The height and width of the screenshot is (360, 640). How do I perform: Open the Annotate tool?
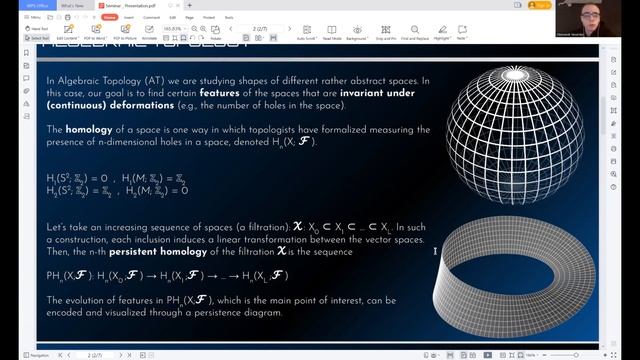click(x=149, y=32)
